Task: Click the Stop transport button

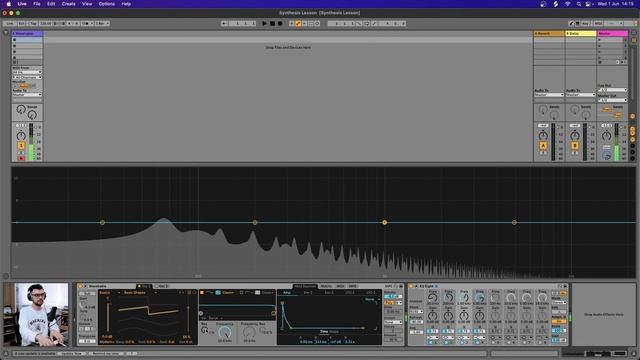Action: (272, 24)
